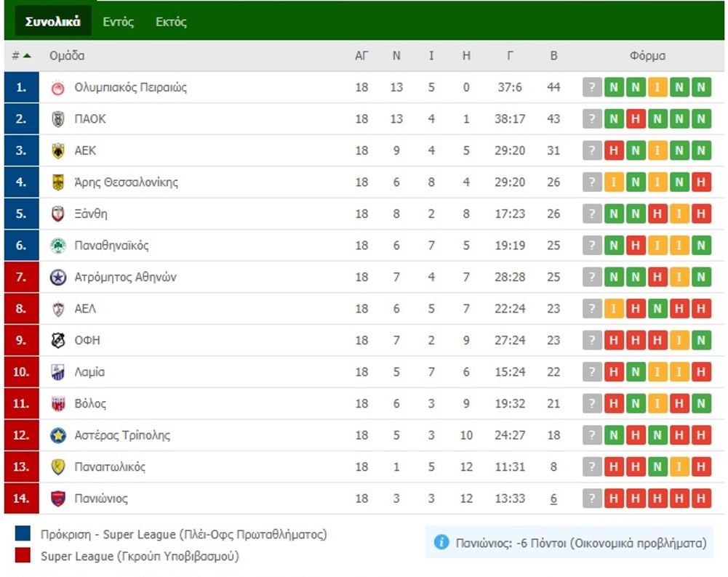
Task: Sort standings by the Γ goals column
Action: (x=510, y=56)
